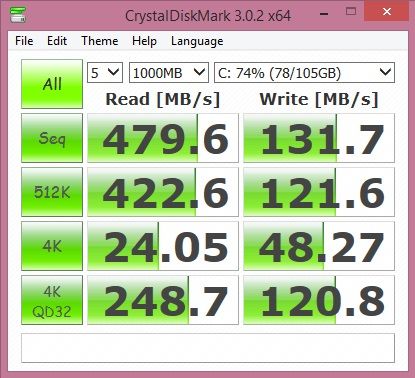Click the Seq write result 131.7

click(x=319, y=138)
